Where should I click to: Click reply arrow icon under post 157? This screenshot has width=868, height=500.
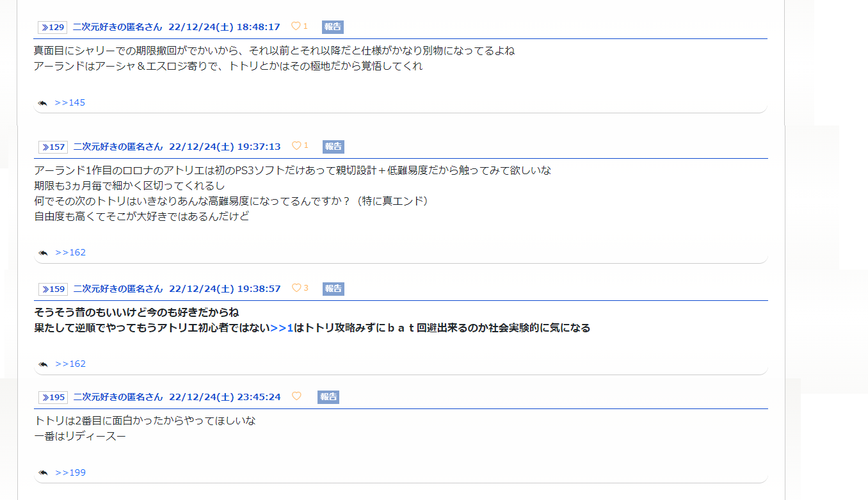coord(43,253)
